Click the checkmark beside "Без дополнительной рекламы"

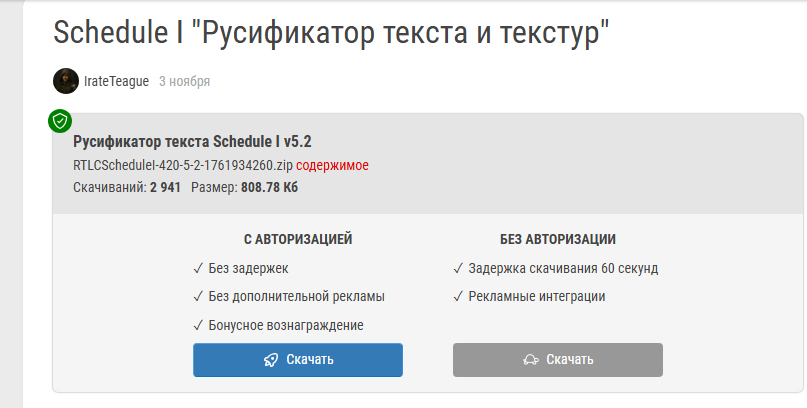[199, 297]
